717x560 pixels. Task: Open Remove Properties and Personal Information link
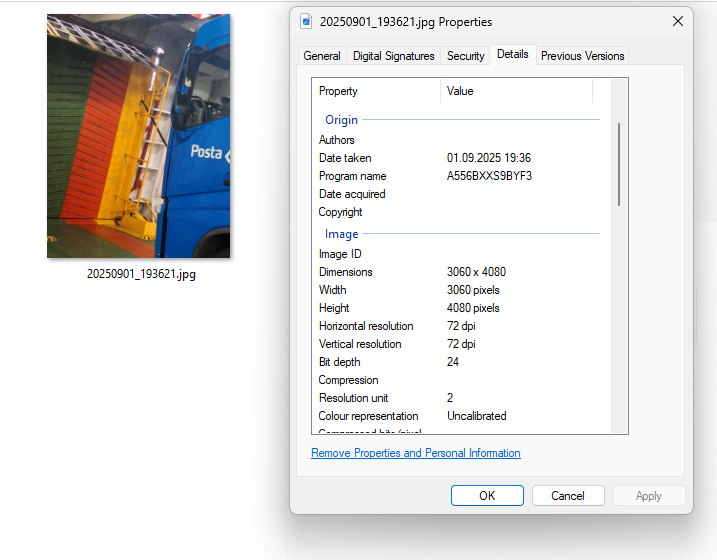click(x=415, y=453)
